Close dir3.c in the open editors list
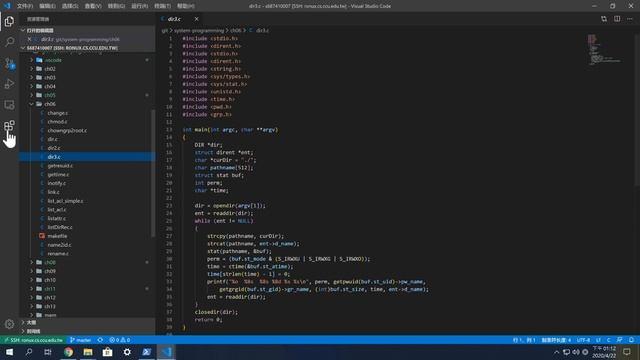This screenshot has width=640, height=360. pos(29,39)
